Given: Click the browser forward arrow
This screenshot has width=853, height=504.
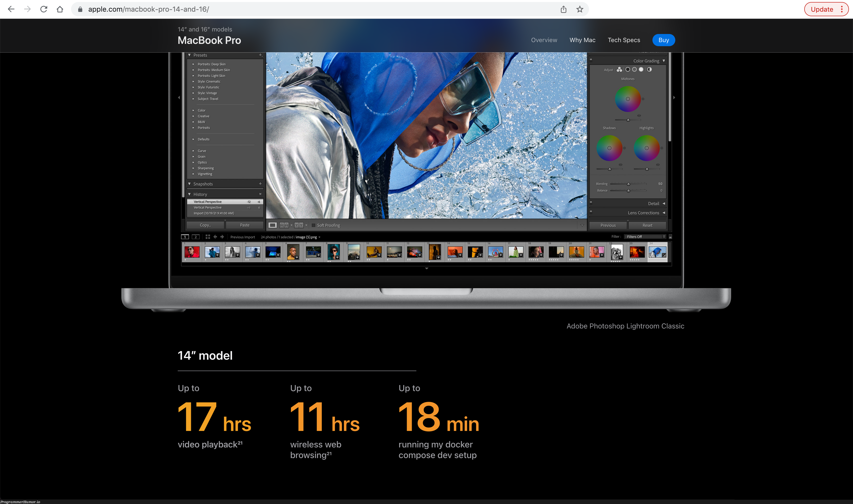Looking at the screenshot, I should (x=27, y=9).
